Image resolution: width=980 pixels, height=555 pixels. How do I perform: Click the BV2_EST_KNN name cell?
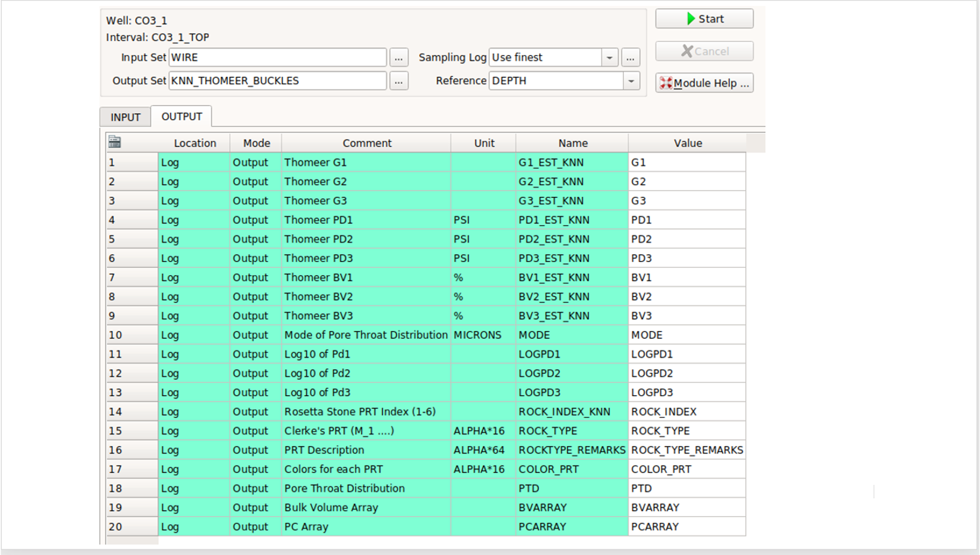click(572, 297)
